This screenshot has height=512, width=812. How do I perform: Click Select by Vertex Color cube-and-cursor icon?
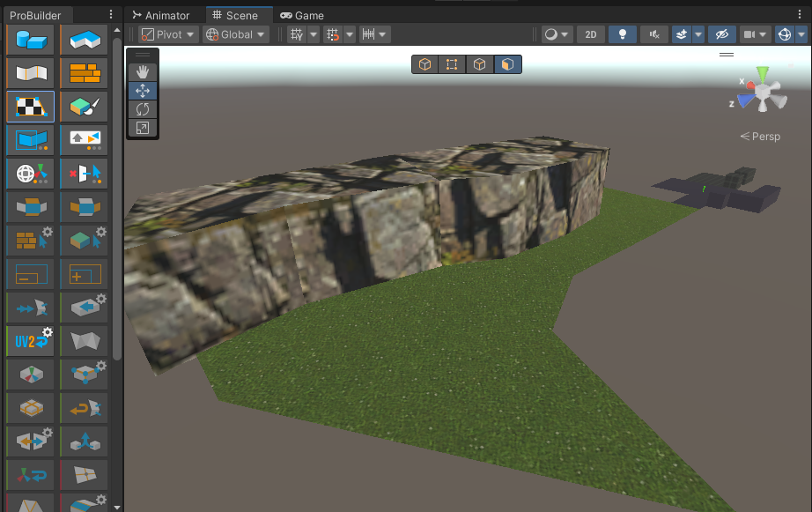85,241
